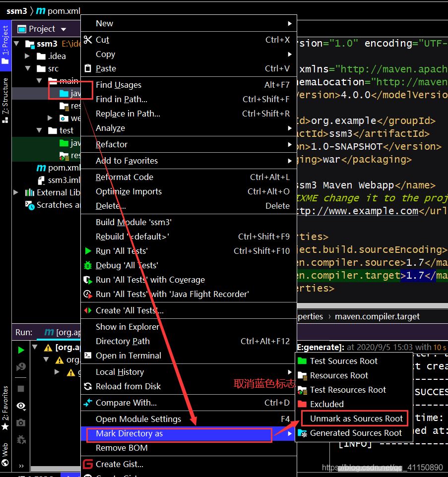Choose Open in Terminal from context menu
Image resolution: width=448 pixels, height=477 pixels.
click(128, 356)
